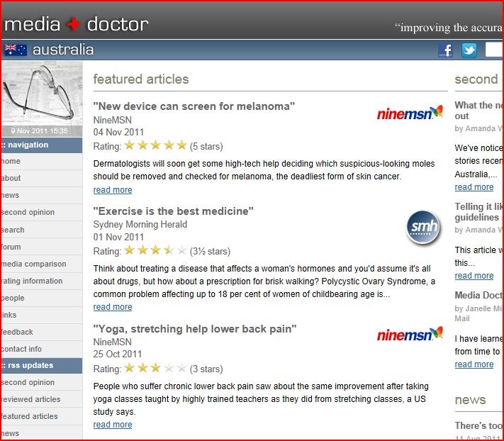Click the australia site title
This screenshot has width=504, height=441.
(x=63, y=50)
